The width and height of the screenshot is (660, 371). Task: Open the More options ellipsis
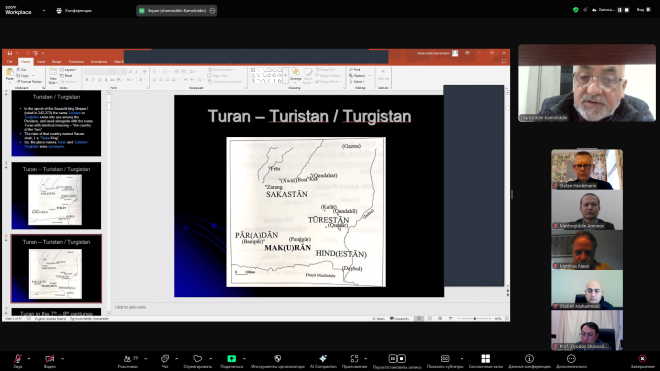pos(571,359)
